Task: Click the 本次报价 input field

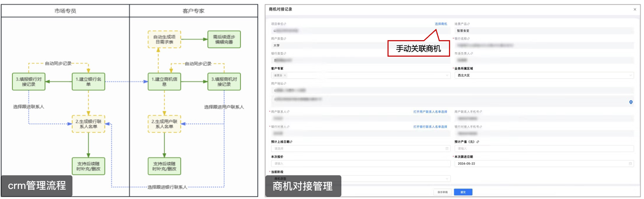Action: [361, 164]
